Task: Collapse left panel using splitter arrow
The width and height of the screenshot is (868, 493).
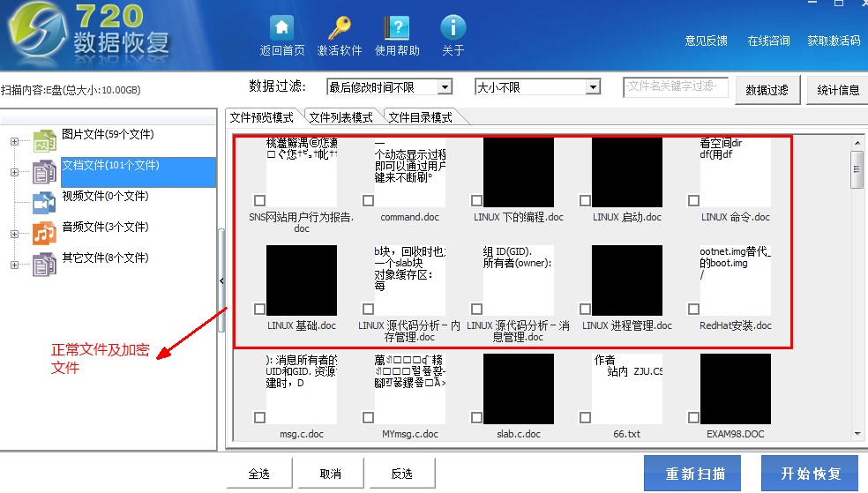Action: tap(221, 281)
